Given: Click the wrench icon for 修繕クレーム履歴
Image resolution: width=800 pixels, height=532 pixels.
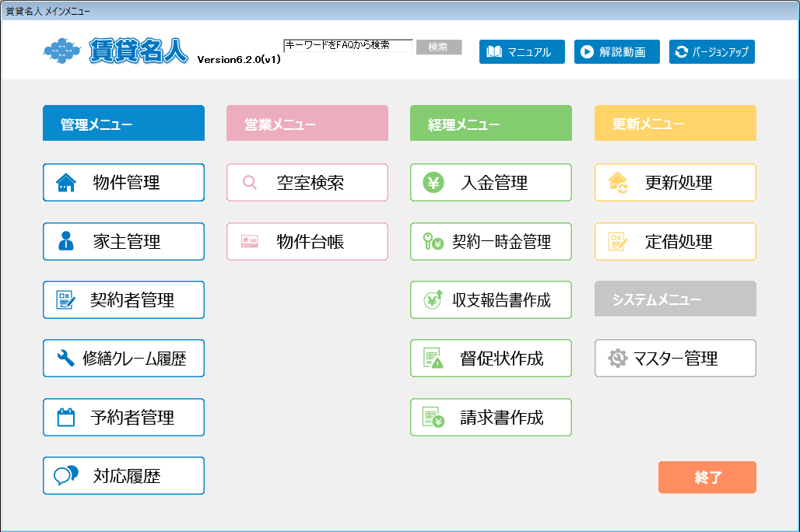Looking at the screenshot, I should 66,359.
